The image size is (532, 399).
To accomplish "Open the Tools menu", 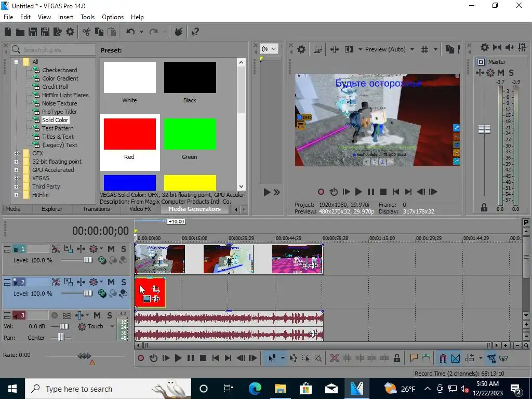I will (87, 17).
